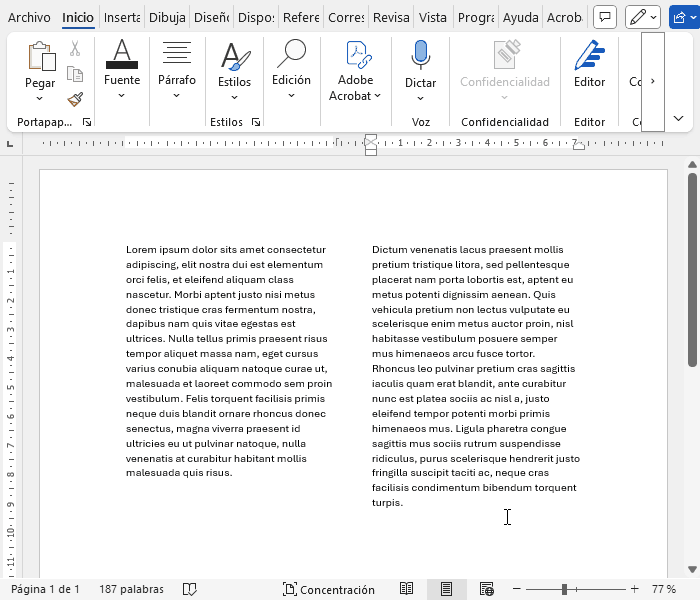Select the Copiar formato paintbrush
This screenshot has height=600, width=700.
pyautogui.click(x=75, y=99)
